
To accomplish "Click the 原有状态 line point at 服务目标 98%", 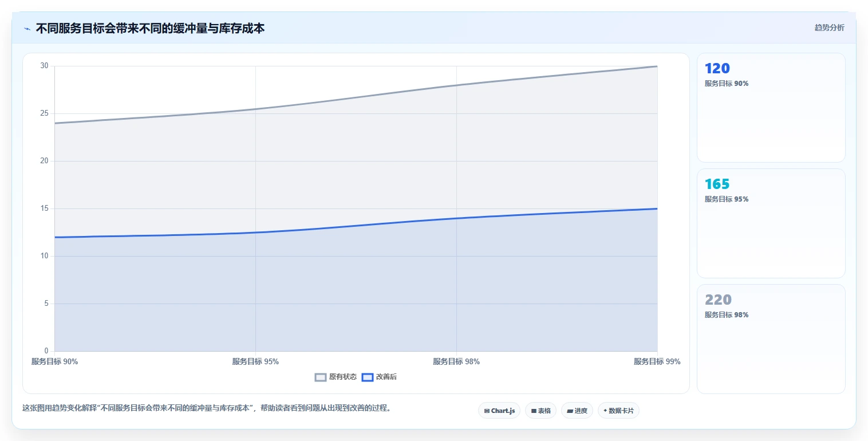I will tap(456, 85).
